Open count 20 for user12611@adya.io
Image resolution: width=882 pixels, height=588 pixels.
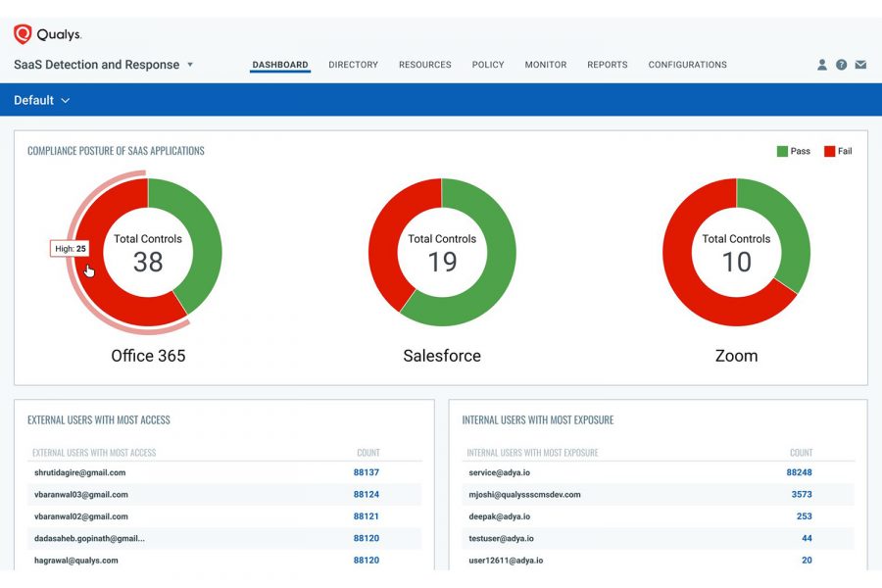click(x=807, y=561)
